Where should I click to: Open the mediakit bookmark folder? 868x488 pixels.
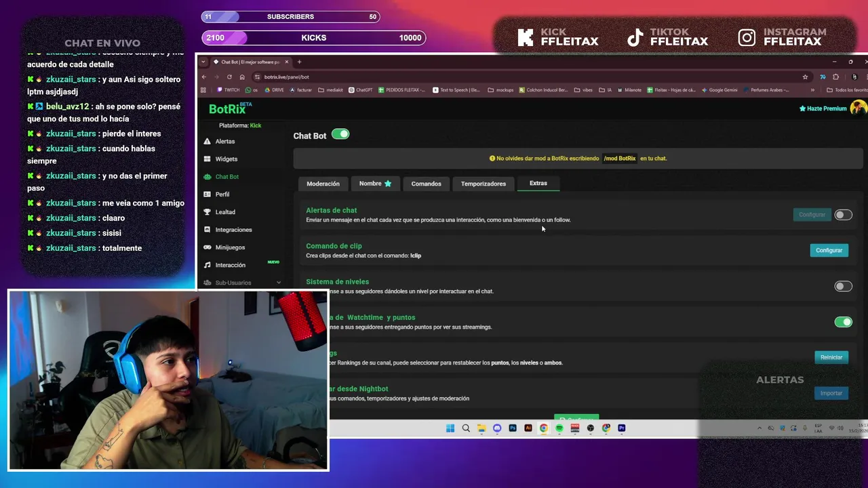click(331, 89)
